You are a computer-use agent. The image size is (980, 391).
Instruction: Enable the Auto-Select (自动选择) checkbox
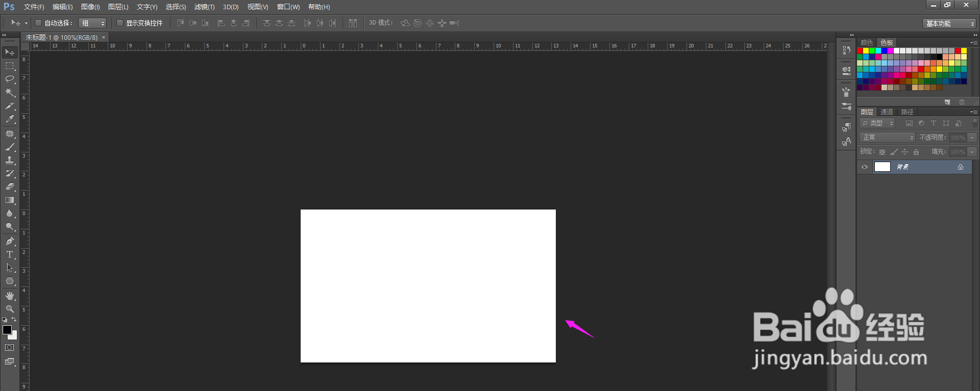[x=38, y=23]
